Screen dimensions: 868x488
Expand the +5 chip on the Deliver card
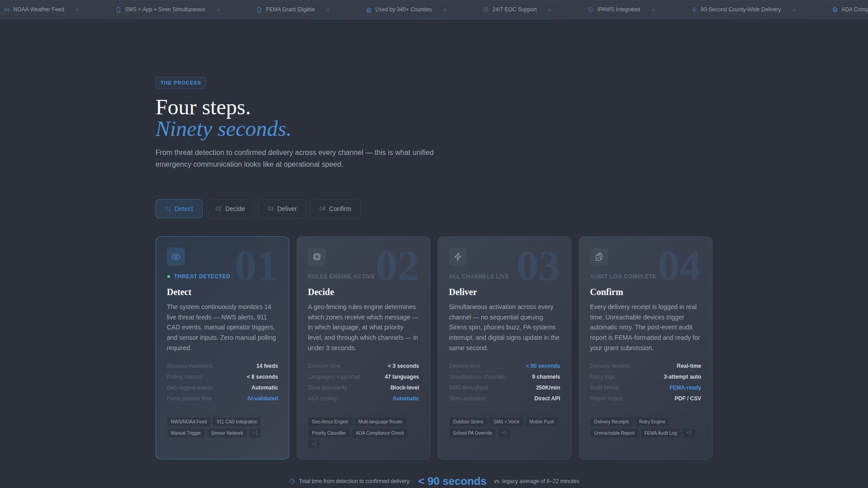pyautogui.click(x=504, y=433)
